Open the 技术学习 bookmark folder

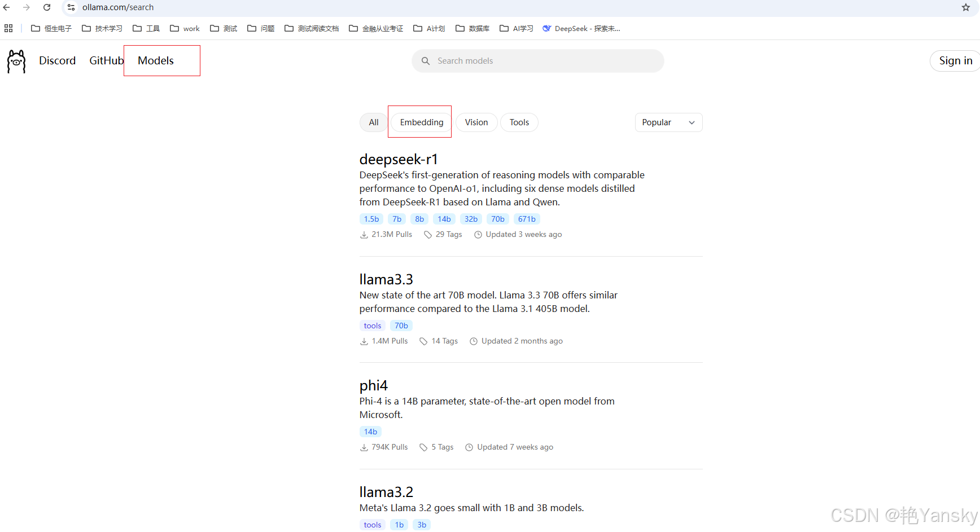102,28
